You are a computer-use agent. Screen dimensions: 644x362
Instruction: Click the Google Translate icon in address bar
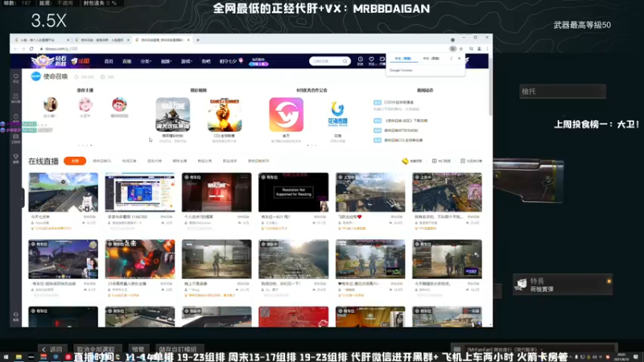(x=452, y=48)
